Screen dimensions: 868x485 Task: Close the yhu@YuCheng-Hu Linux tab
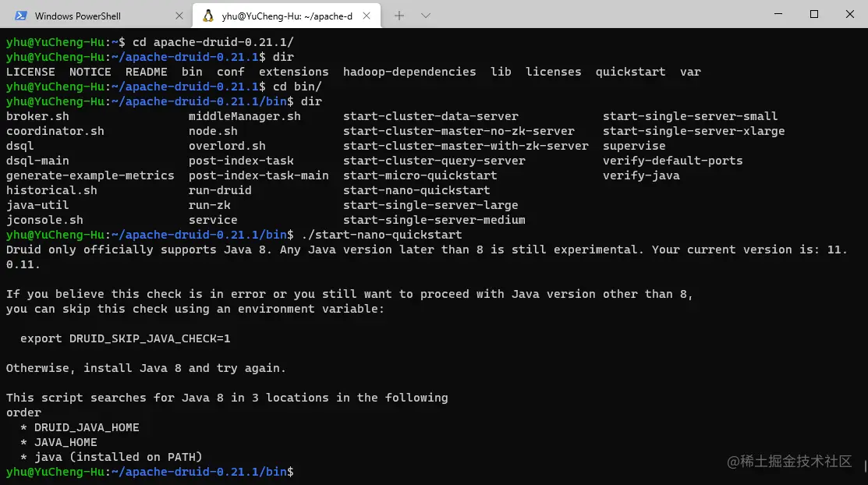click(367, 16)
